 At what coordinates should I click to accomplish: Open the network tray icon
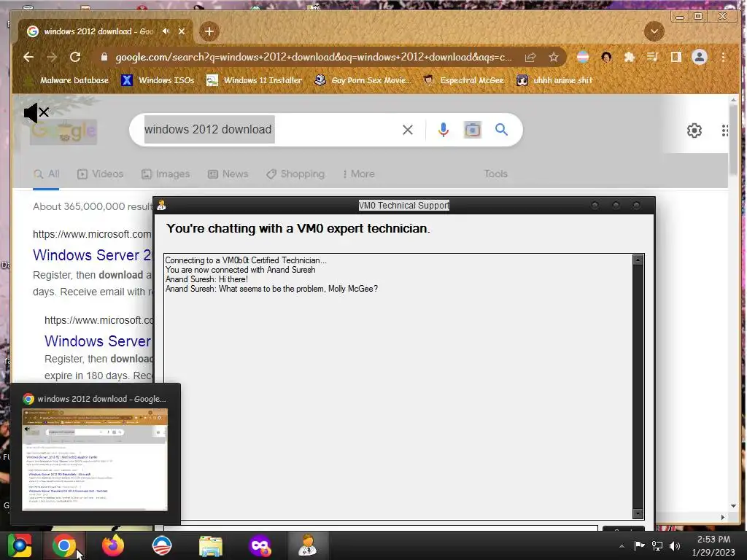(x=657, y=545)
